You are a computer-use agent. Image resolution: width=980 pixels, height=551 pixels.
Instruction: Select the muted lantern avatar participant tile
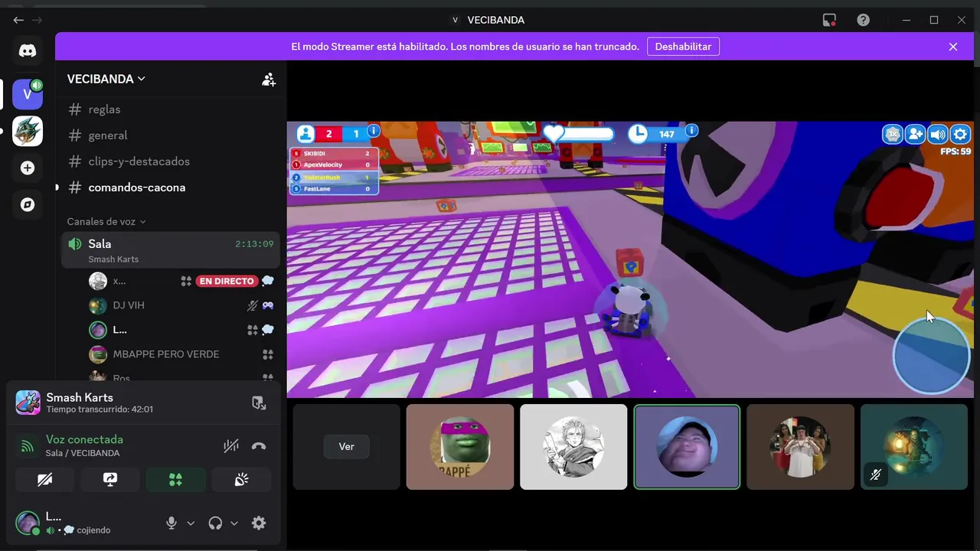click(914, 447)
